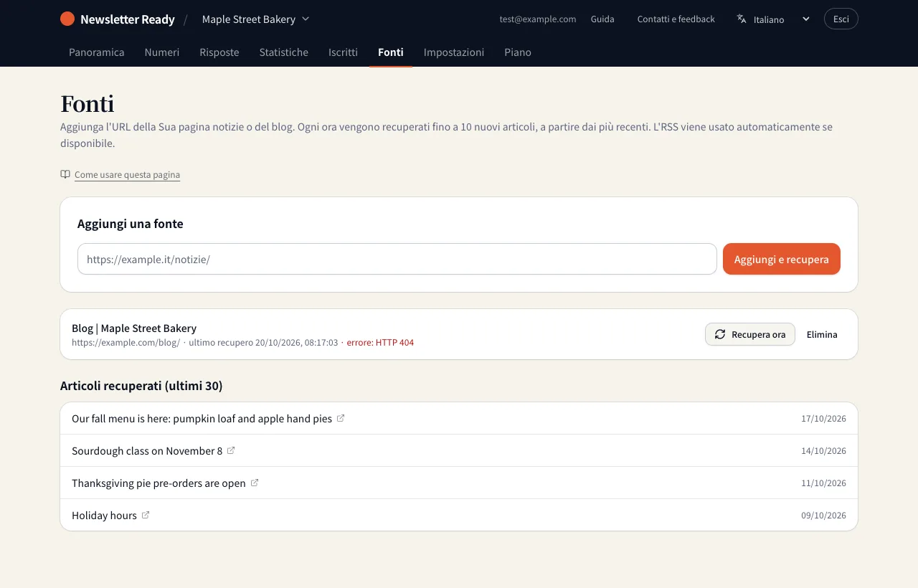Click the date 11/10/2026
This screenshot has height=588, width=918.
click(823, 483)
